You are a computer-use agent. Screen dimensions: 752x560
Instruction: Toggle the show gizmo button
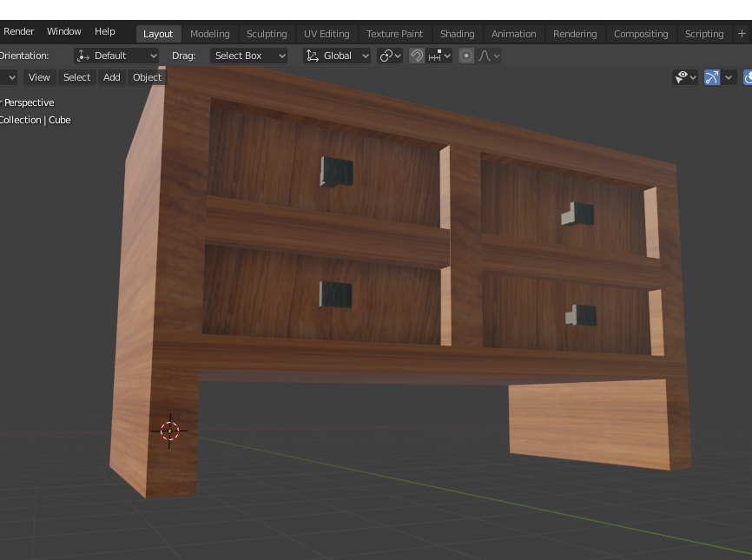[x=712, y=77]
